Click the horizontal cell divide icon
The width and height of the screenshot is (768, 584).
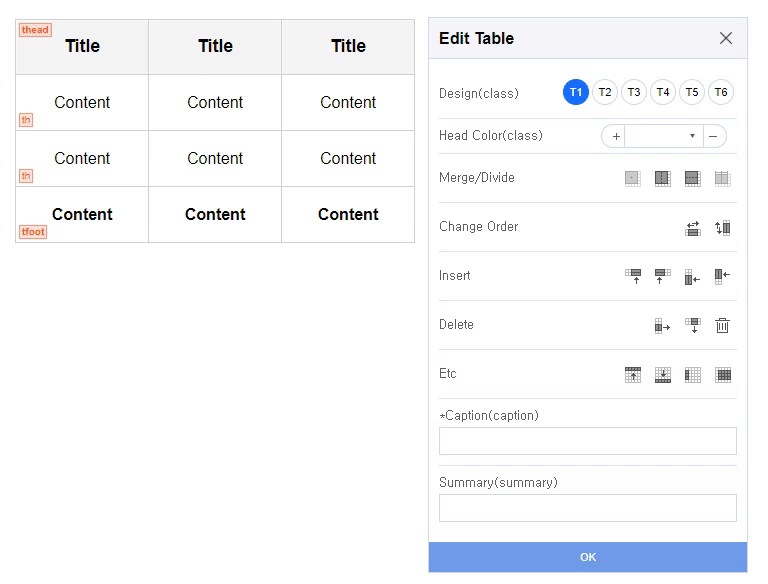click(x=692, y=178)
